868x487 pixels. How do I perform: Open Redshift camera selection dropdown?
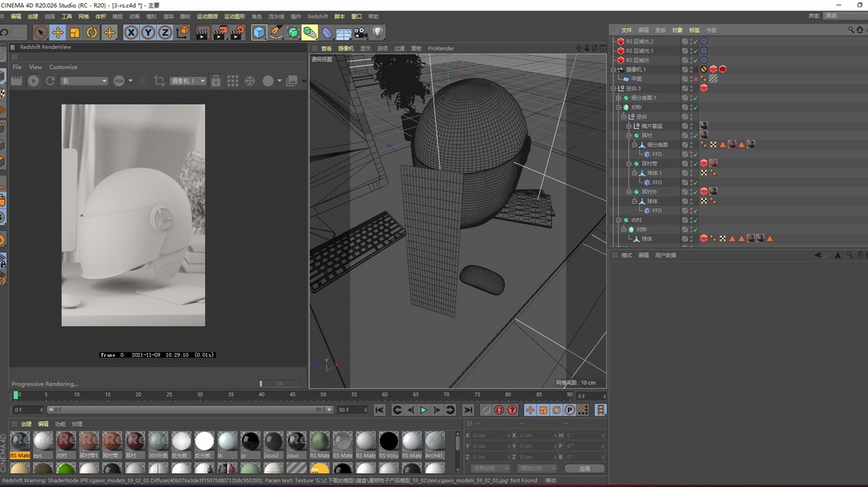tap(188, 81)
